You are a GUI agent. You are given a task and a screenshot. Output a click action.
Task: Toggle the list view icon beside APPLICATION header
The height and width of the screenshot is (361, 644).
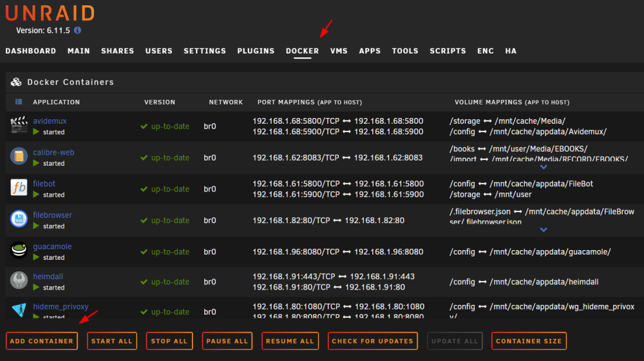coord(19,102)
